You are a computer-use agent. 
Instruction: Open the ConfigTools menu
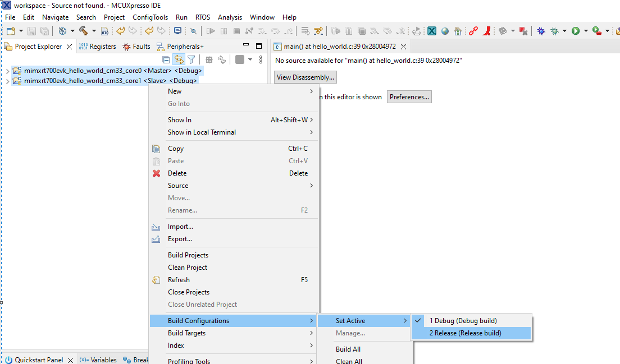[x=150, y=17]
